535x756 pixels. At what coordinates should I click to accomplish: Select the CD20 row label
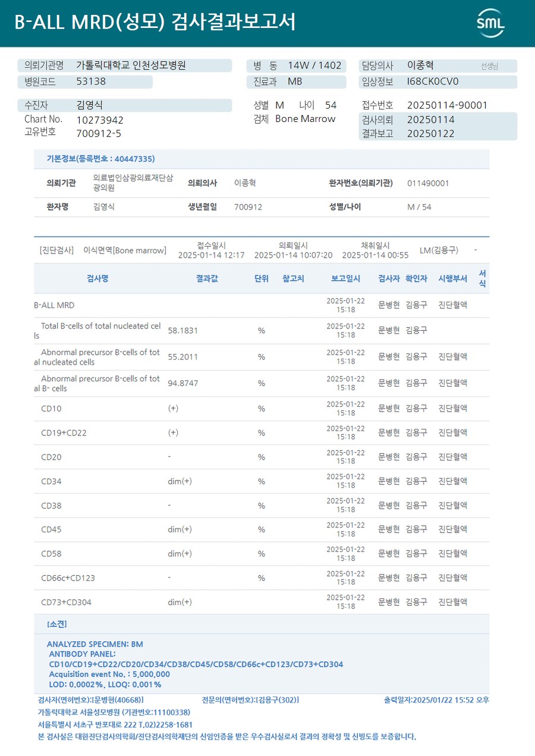tap(51, 457)
